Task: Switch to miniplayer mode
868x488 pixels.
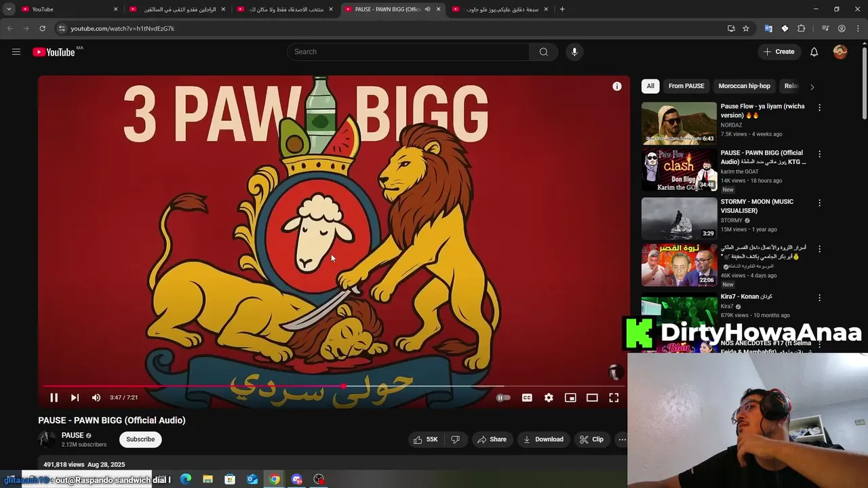Action: click(x=570, y=398)
